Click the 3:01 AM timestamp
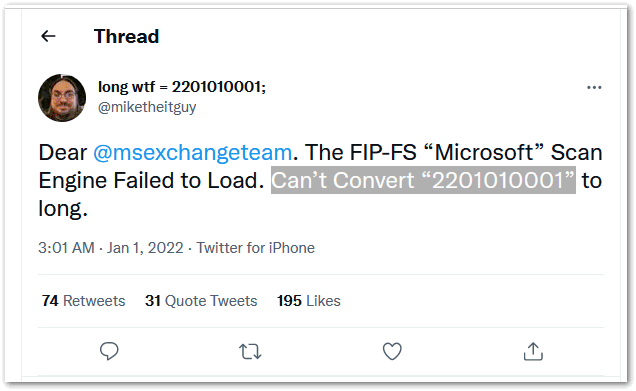The width and height of the screenshot is (636, 391). [66, 248]
